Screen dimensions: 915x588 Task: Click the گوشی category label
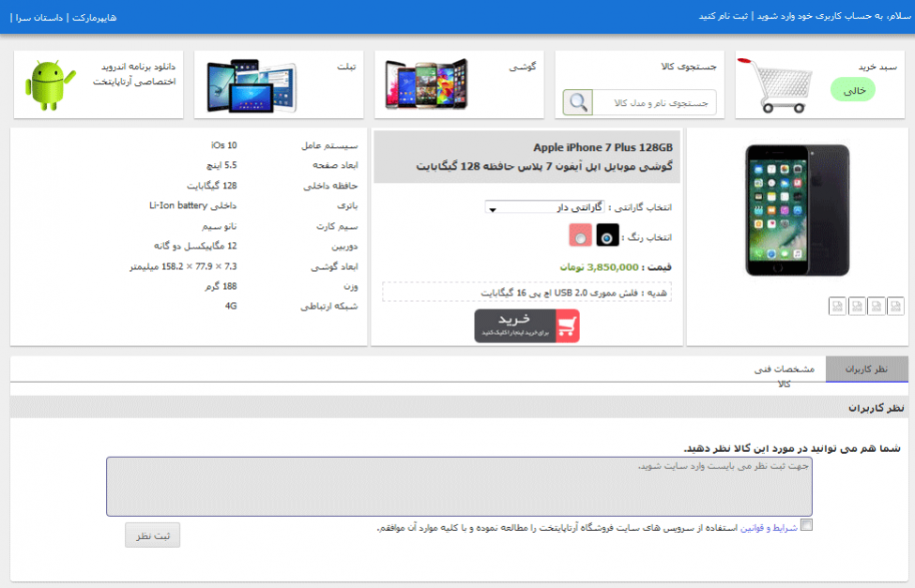click(x=523, y=68)
